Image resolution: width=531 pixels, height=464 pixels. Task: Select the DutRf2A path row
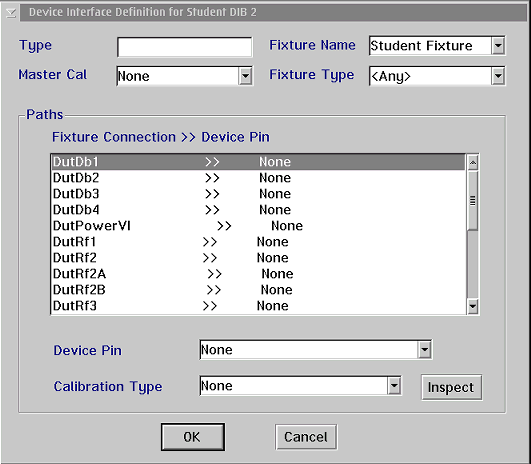tap(259, 274)
